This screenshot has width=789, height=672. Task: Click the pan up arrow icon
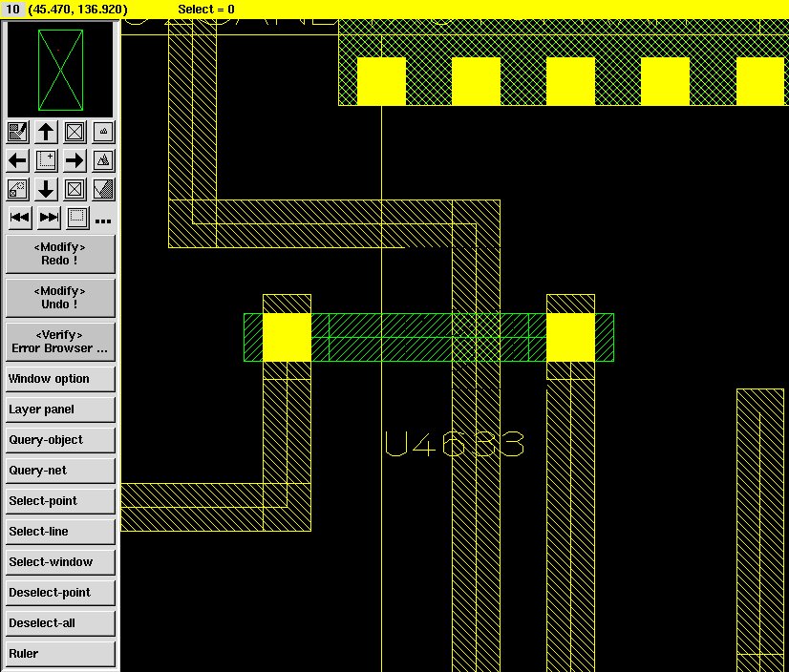(x=46, y=132)
